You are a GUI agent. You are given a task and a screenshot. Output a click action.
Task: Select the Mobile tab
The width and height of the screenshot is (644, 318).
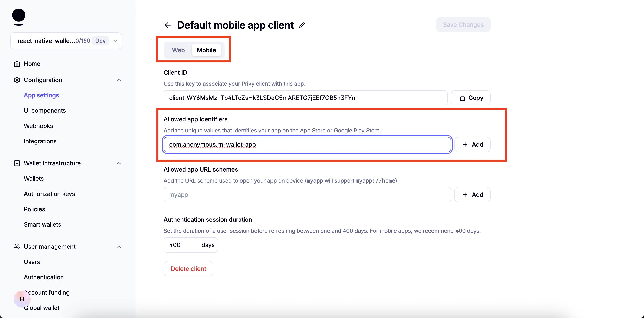[x=206, y=50]
